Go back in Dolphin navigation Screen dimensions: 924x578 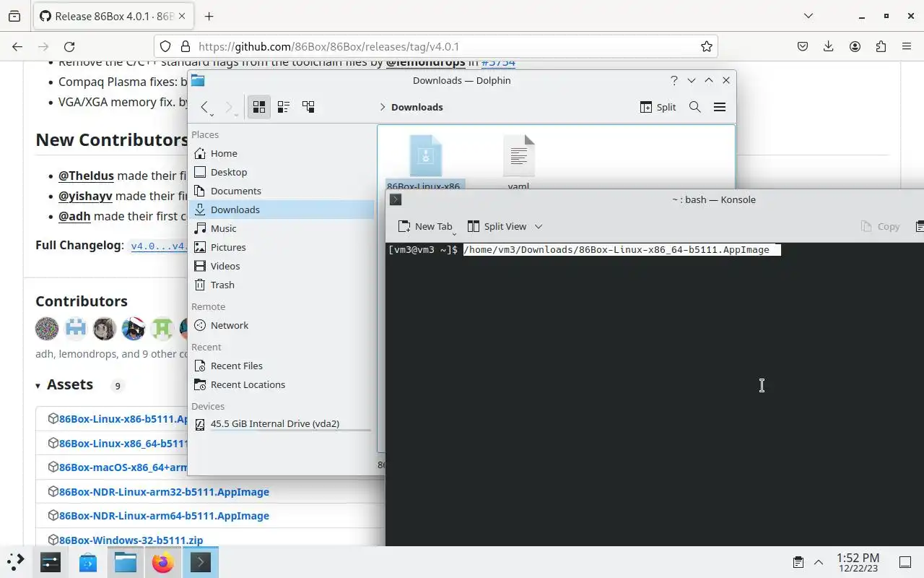point(204,107)
